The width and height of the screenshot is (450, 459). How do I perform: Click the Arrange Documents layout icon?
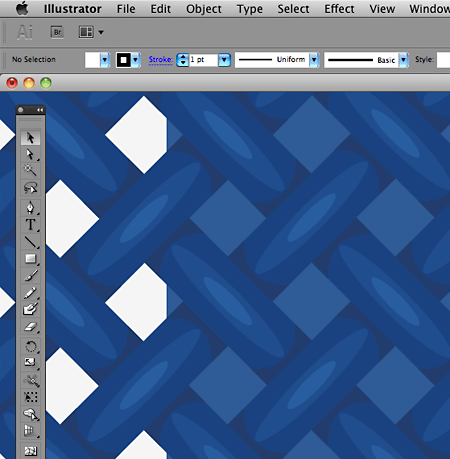86,32
